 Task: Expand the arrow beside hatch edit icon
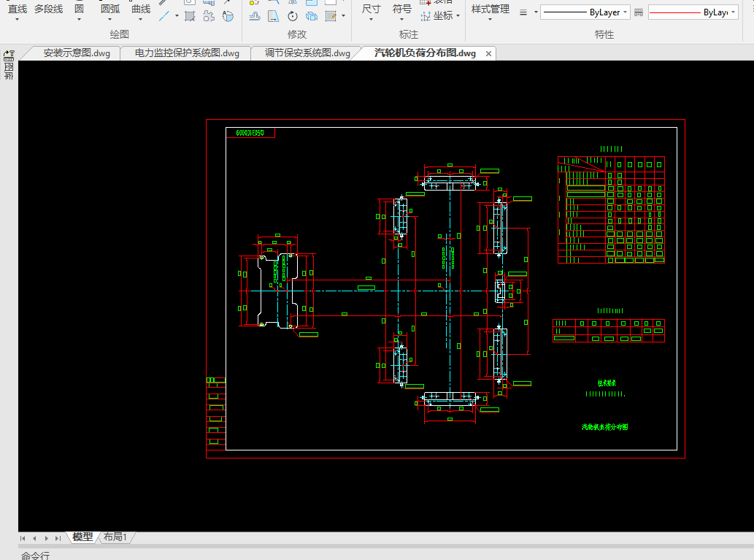[343, 16]
